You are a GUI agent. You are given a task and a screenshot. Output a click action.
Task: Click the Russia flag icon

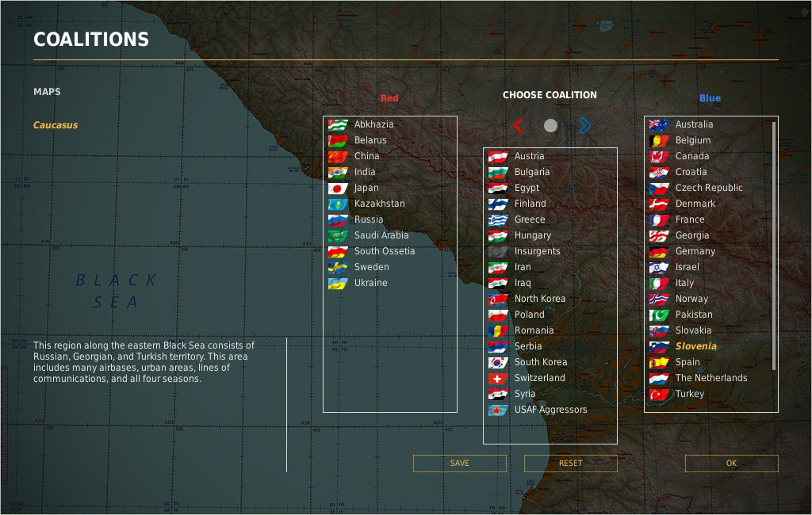click(x=338, y=219)
